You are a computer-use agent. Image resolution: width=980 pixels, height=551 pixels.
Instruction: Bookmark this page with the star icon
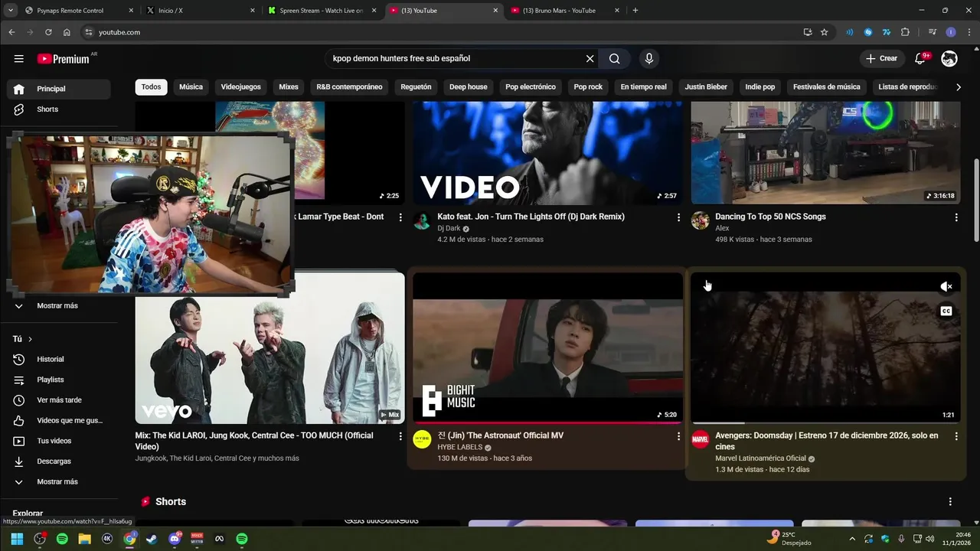click(825, 32)
